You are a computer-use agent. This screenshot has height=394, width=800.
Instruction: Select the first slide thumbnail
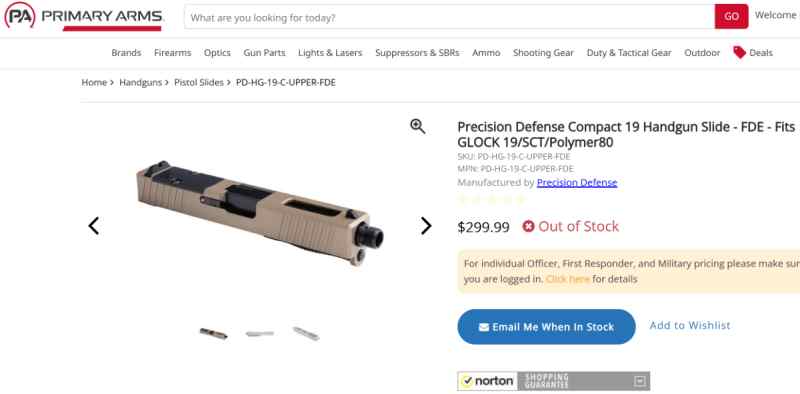coord(213,333)
